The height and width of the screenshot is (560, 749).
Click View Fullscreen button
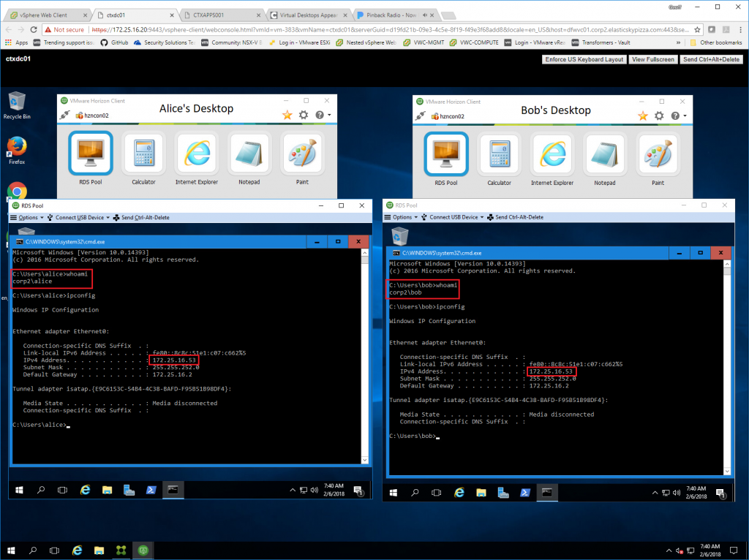(652, 59)
